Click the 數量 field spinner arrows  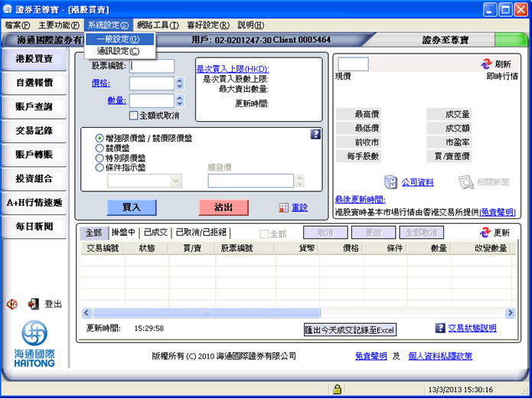click(x=180, y=100)
